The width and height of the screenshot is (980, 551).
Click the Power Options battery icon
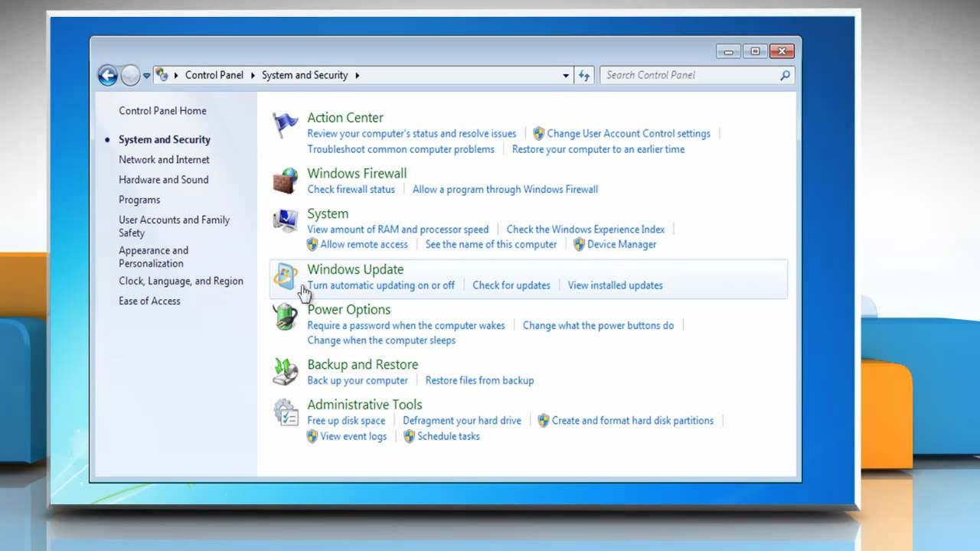pos(286,316)
